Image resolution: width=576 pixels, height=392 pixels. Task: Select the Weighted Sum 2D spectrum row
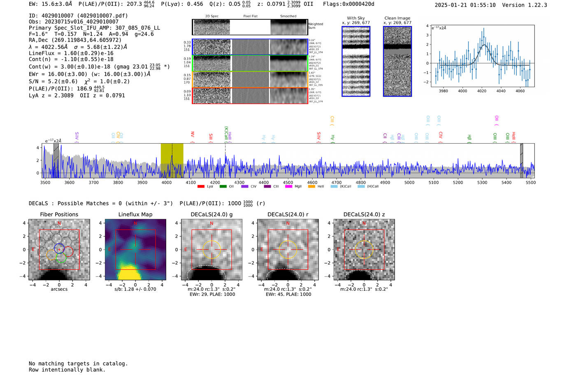[250, 27]
